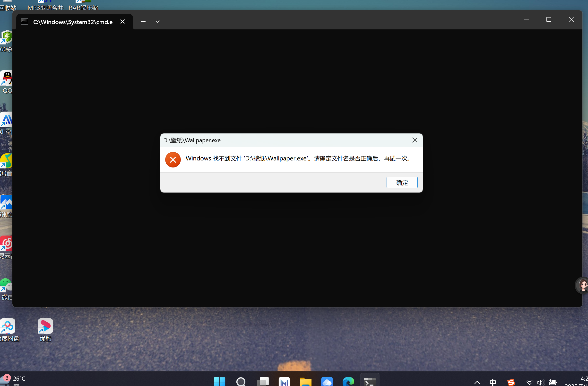Image resolution: width=588 pixels, height=386 pixels.
Task: Open File Explorer from the taskbar
Action: [306, 381]
